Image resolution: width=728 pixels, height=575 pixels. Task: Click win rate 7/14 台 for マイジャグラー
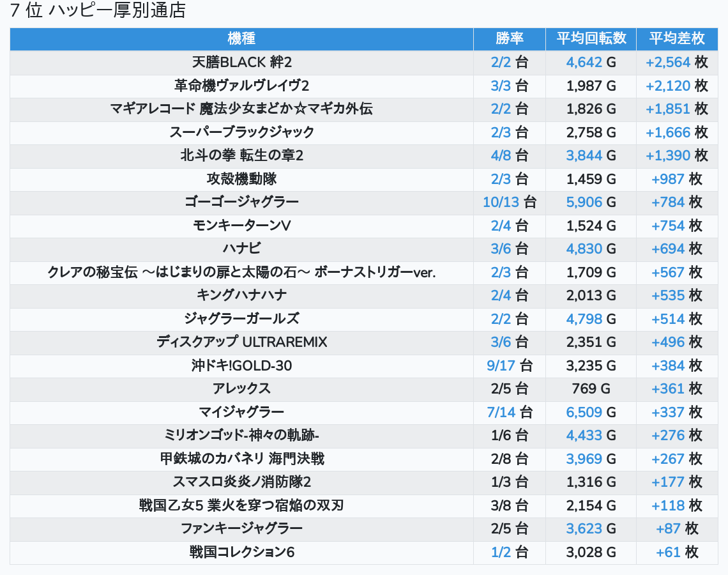tap(510, 413)
